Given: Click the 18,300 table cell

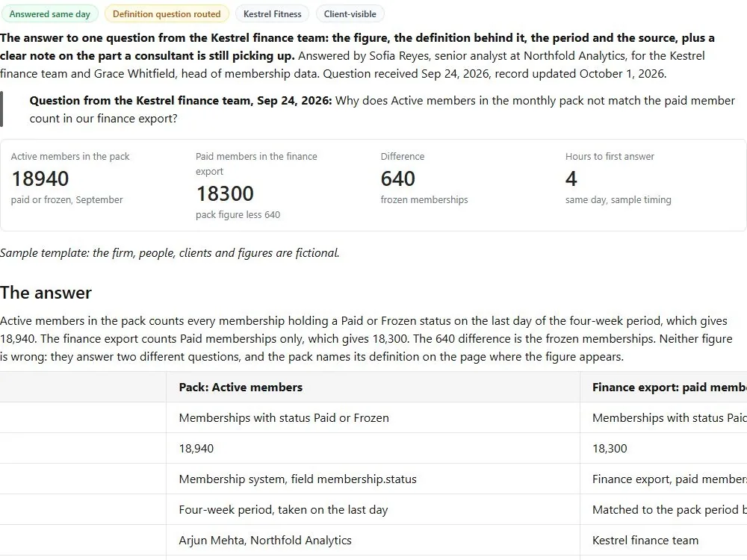Looking at the screenshot, I should point(663,448).
